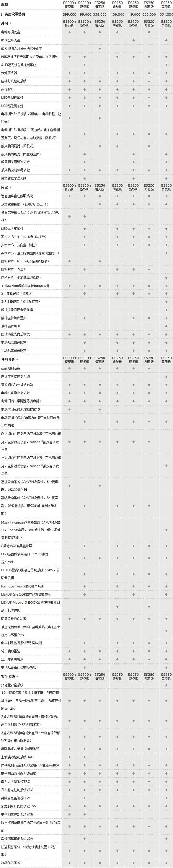
Task: Click the 大灯清洗器 row label
Action: pyautogui.click(x=9, y=73)
